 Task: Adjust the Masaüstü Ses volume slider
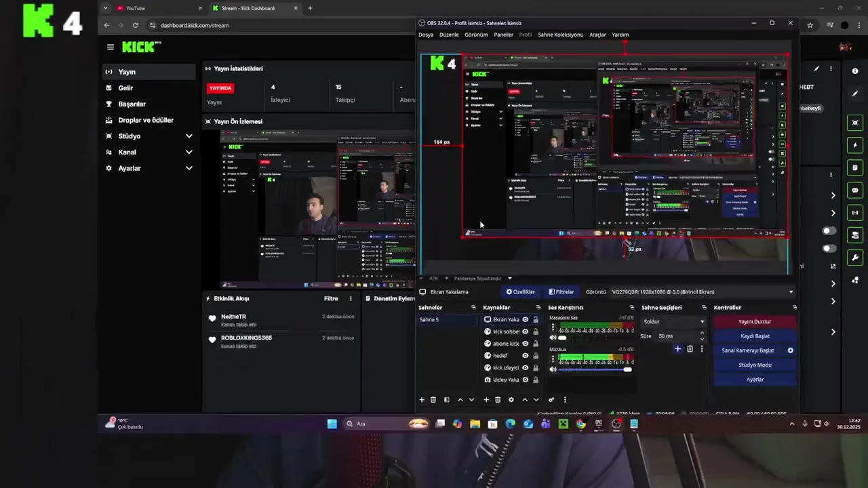(x=595, y=338)
